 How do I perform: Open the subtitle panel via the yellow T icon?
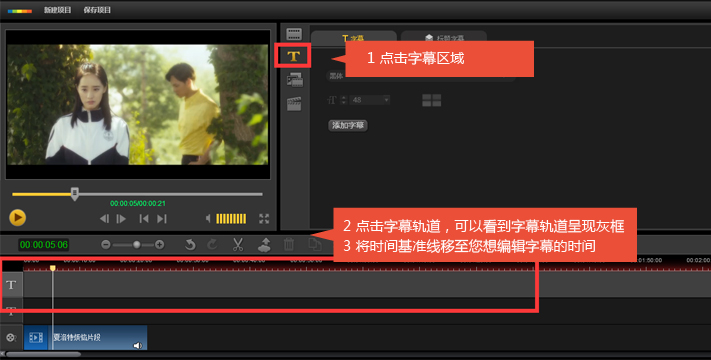pos(293,56)
